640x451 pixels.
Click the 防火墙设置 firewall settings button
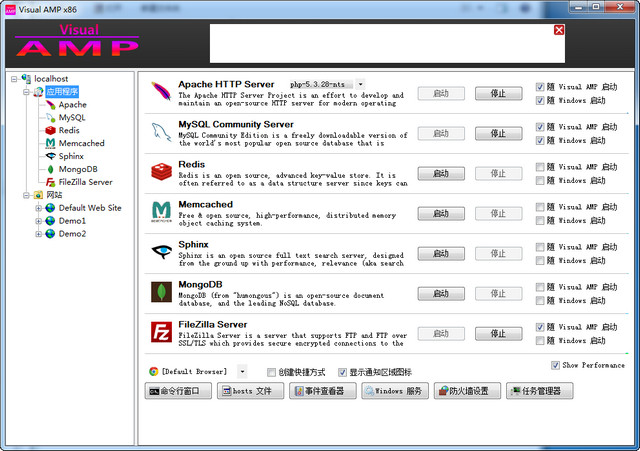point(466,391)
